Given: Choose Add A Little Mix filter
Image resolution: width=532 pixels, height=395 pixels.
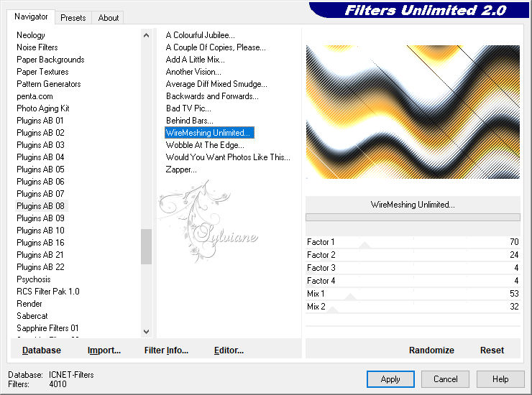Looking at the screenshot, I should [x=195, y=60].
